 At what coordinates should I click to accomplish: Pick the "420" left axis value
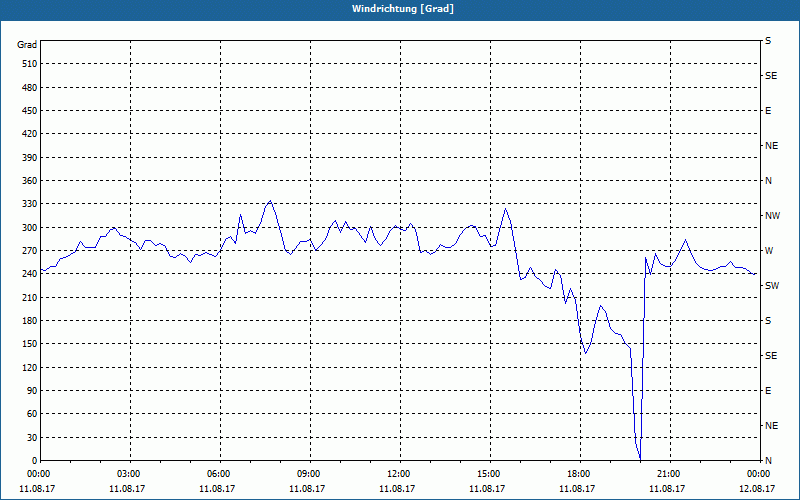[30, 134]
